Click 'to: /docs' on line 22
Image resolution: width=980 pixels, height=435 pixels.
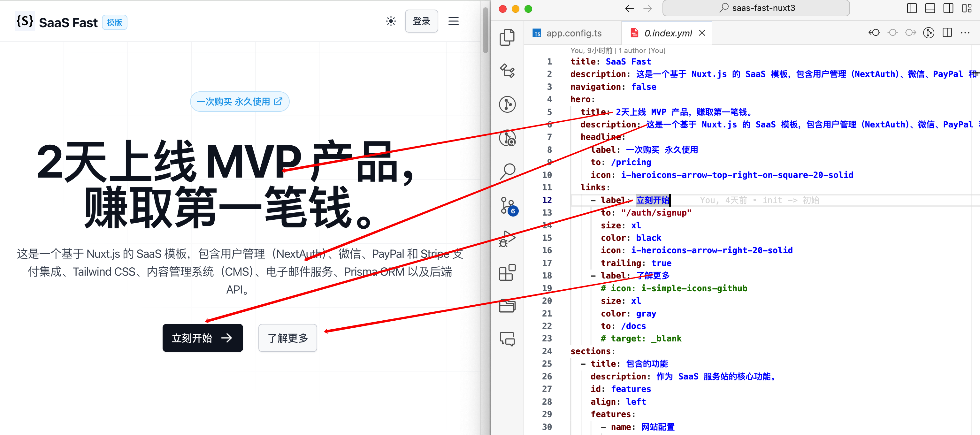[623, 326]
